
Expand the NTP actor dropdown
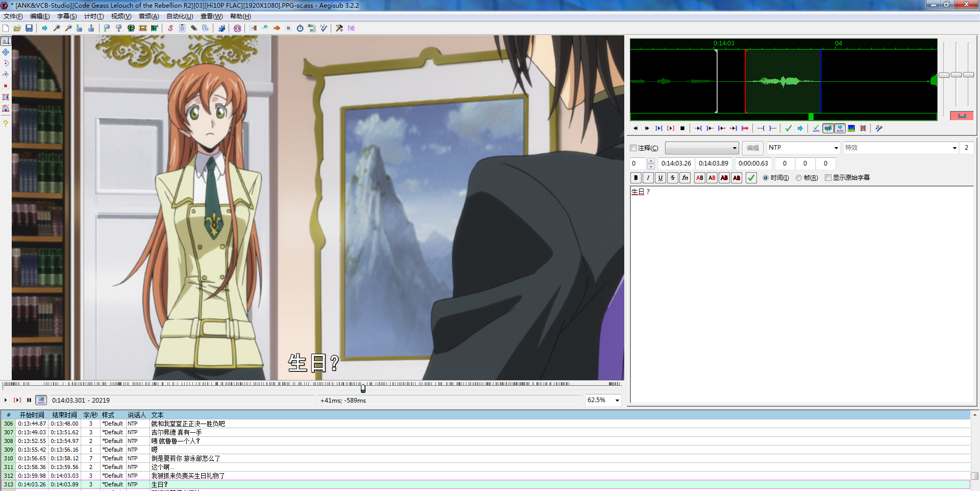click(836, 148)
